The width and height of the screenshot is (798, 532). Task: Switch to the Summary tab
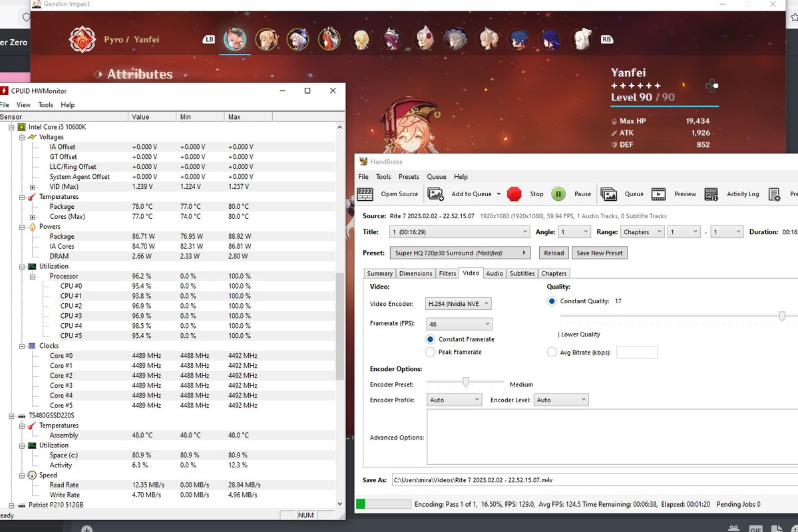pos(379,273)
